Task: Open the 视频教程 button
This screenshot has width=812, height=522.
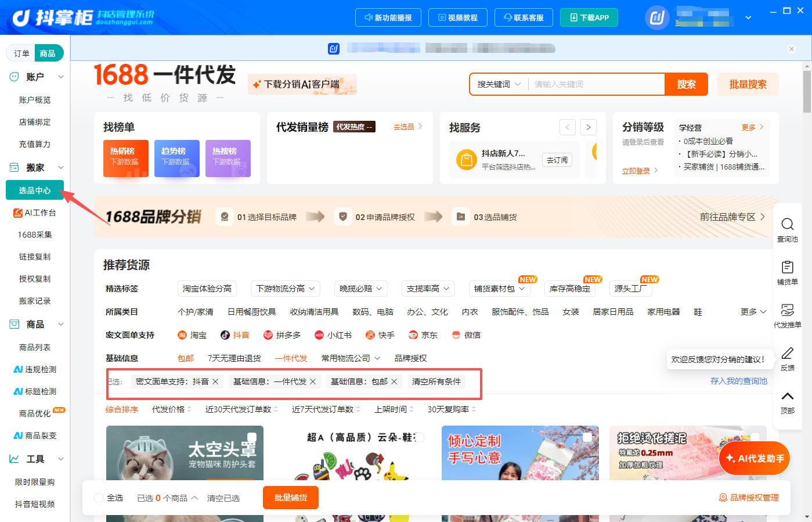Action: (458, 17)
